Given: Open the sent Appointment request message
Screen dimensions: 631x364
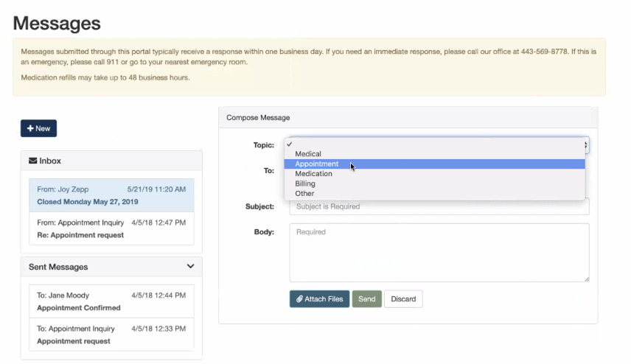Looking at the screenshot, I should 111,335.
